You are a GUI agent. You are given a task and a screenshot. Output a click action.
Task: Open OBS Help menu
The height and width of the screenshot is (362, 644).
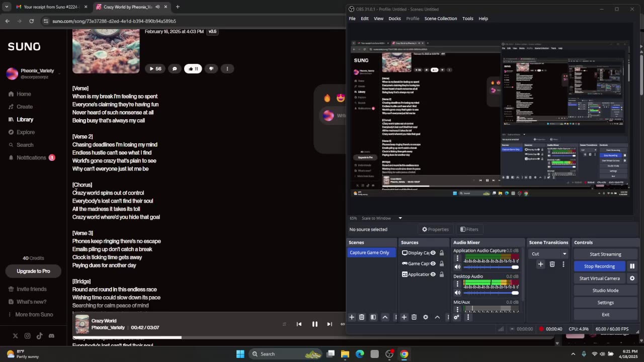(483, 19)
